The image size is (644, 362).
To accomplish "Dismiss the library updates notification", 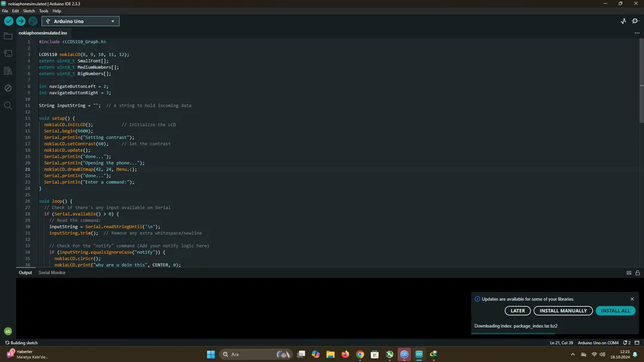I will (x=632, y=299).
